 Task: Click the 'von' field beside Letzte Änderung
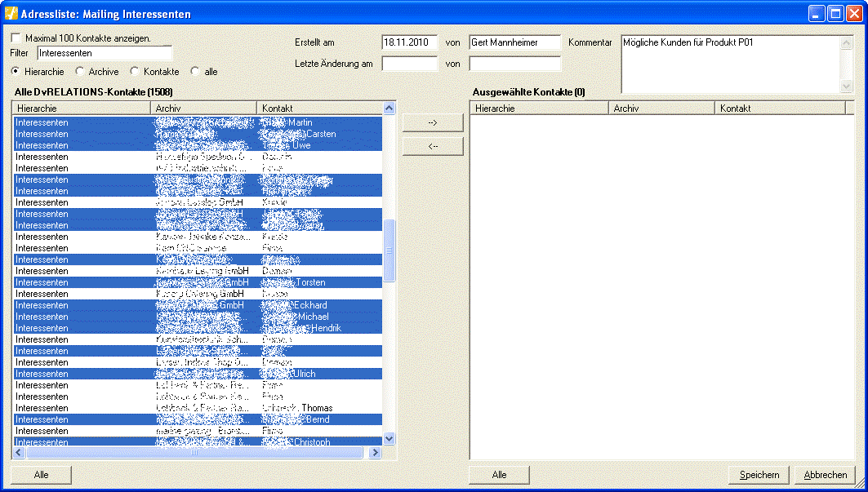(x=514, y=64)
